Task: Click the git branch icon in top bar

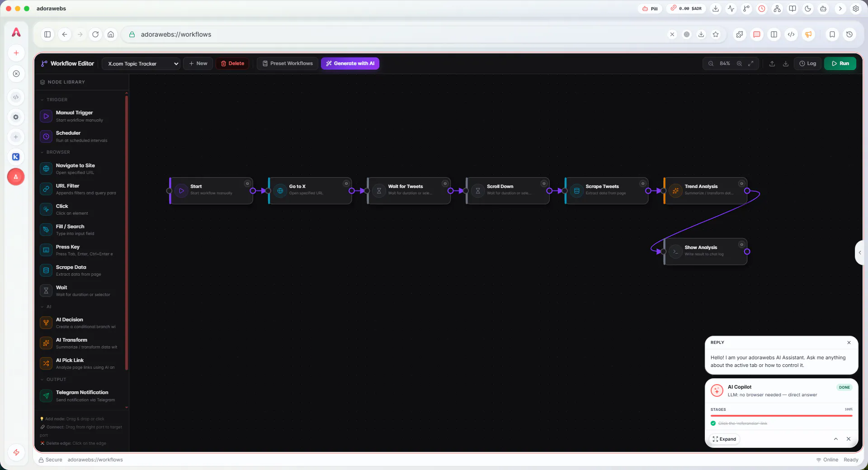Action: [746, 9]
